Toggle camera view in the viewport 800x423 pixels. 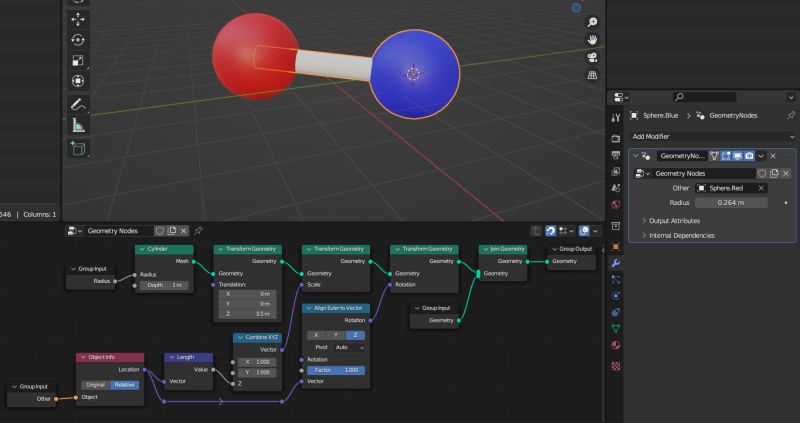pos(592,57)
